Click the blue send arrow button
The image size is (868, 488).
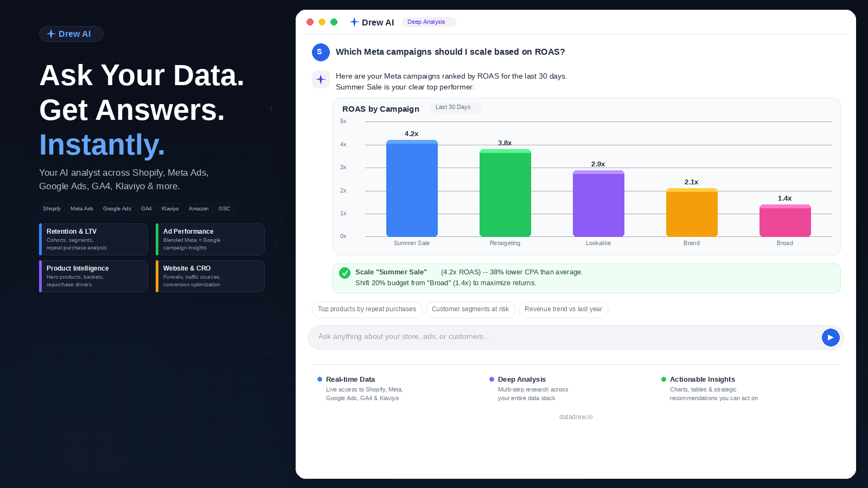click(x=831, y=337)
